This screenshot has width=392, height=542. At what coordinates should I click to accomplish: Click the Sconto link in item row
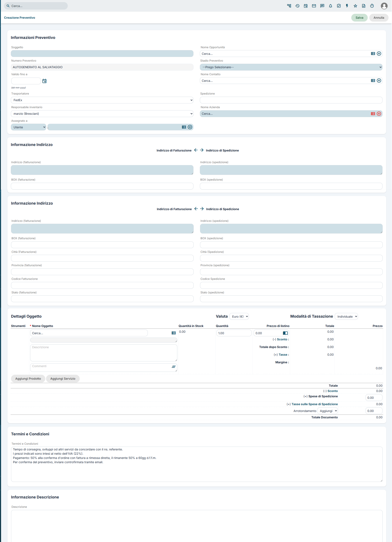click(x=282, y=339)
